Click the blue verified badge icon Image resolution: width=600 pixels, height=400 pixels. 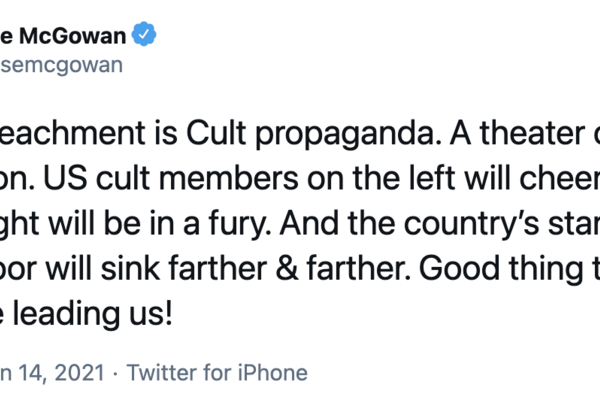tap(146, 37)
